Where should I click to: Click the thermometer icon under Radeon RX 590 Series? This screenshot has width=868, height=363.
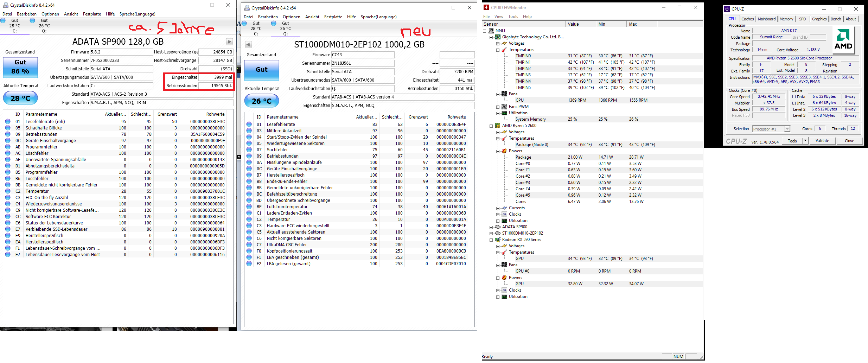[504, 252]
